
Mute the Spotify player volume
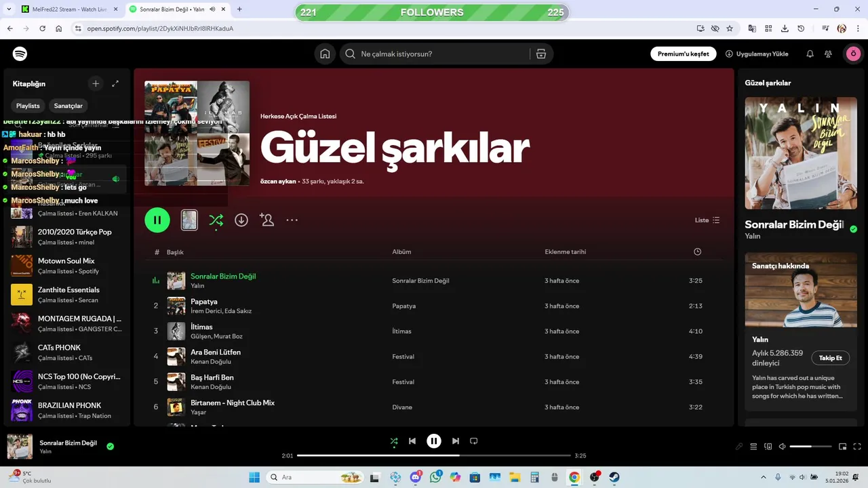783,447
